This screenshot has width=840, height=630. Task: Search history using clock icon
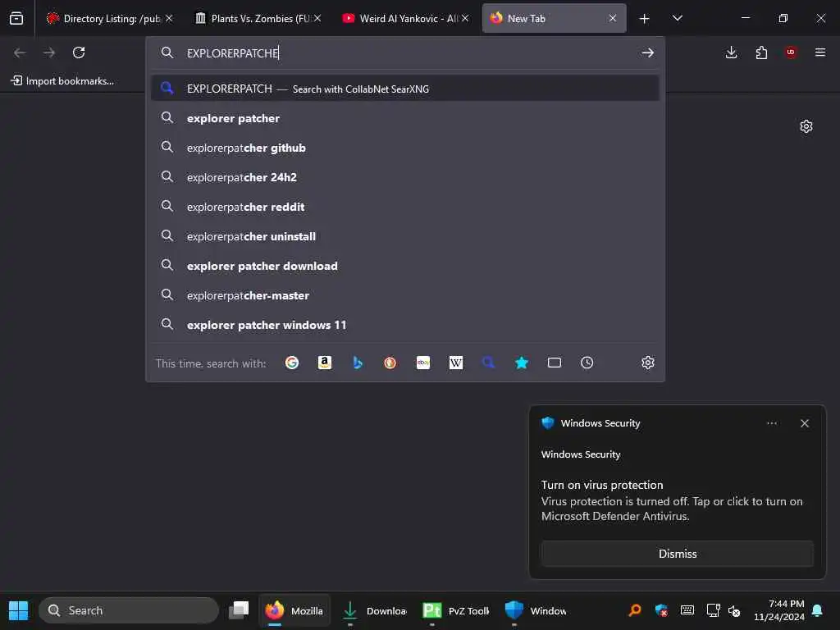(x=587, y=363)
